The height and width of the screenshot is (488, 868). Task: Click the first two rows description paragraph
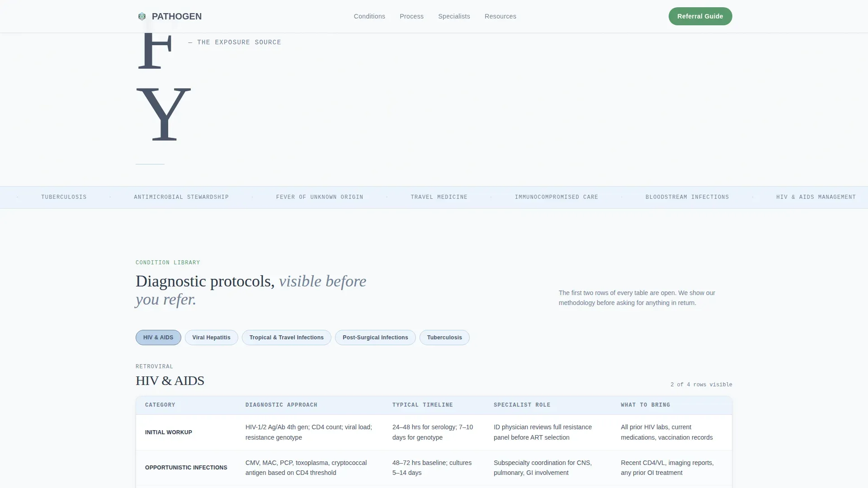point(637,298)
